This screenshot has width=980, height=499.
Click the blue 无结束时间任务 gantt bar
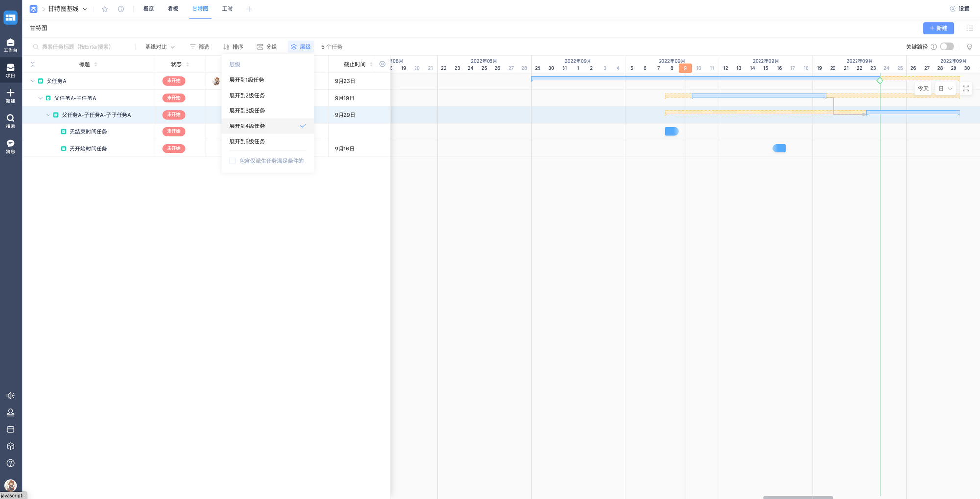[x=671, y=131]
